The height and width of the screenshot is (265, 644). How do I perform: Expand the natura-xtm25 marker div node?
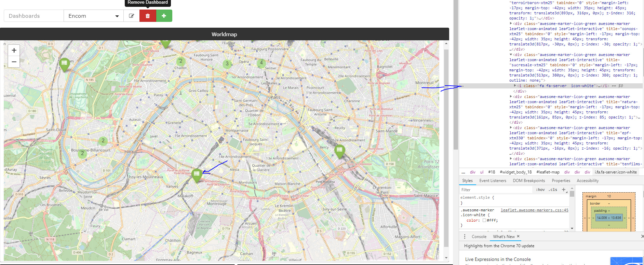click(511, 97)
